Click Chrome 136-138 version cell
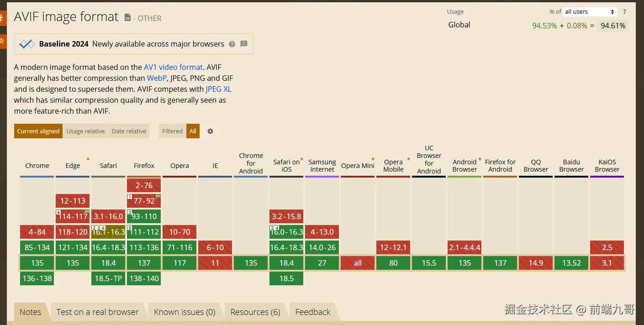 click(37, 278)
